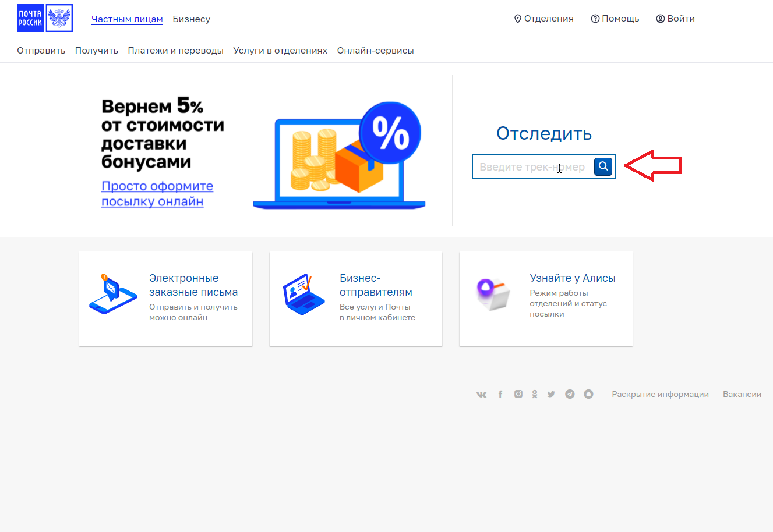Open the Telegram social icon
The image size is (773, 532).
pyautogui.click(x=570, y=394)
